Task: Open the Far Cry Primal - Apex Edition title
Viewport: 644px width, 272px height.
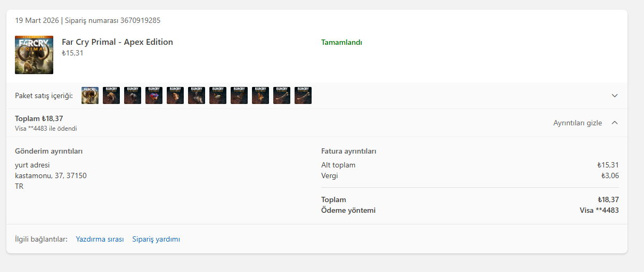Action: coord(117,42)
